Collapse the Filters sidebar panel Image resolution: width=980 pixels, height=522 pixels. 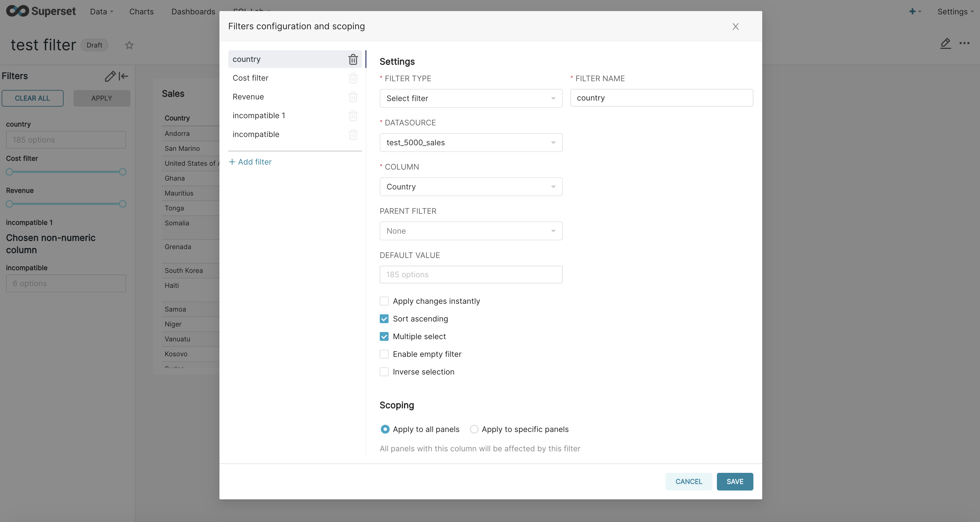pyautogui.click(x=123, y=77)
